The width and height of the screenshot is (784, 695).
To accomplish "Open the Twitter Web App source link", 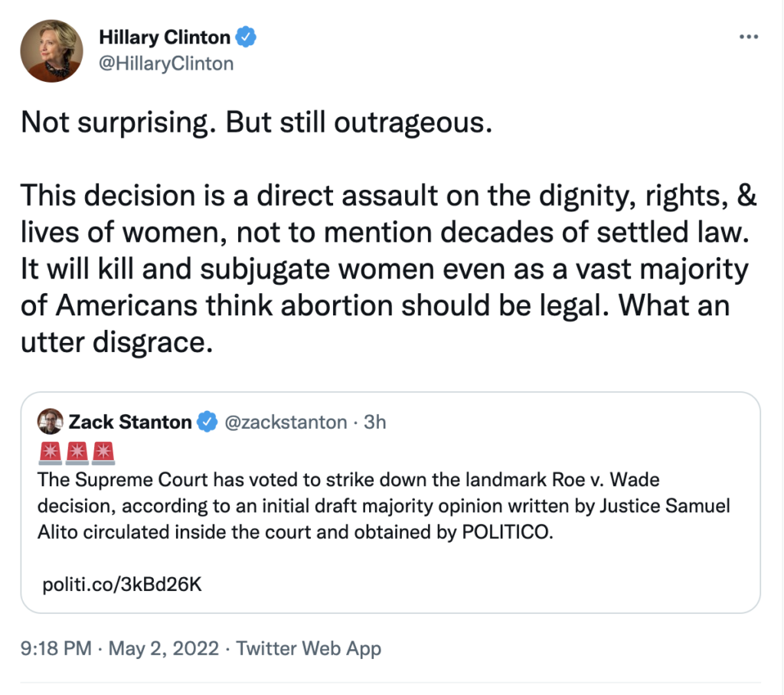I will pyautogui.click(x=309, y=649).
